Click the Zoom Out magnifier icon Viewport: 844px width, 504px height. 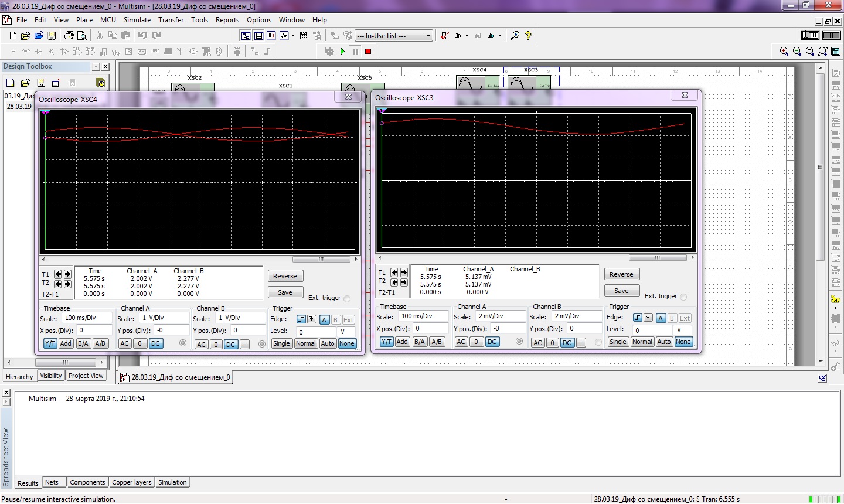coord(797,52)
